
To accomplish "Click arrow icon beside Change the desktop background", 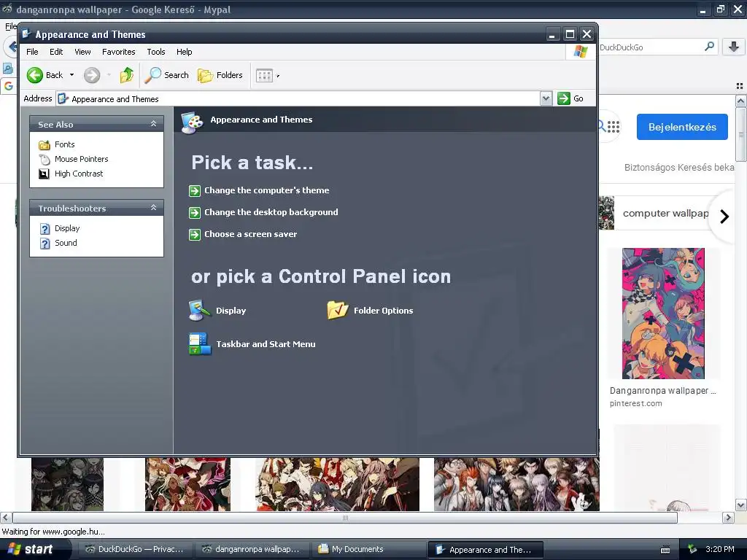I will tap(194, 213).
